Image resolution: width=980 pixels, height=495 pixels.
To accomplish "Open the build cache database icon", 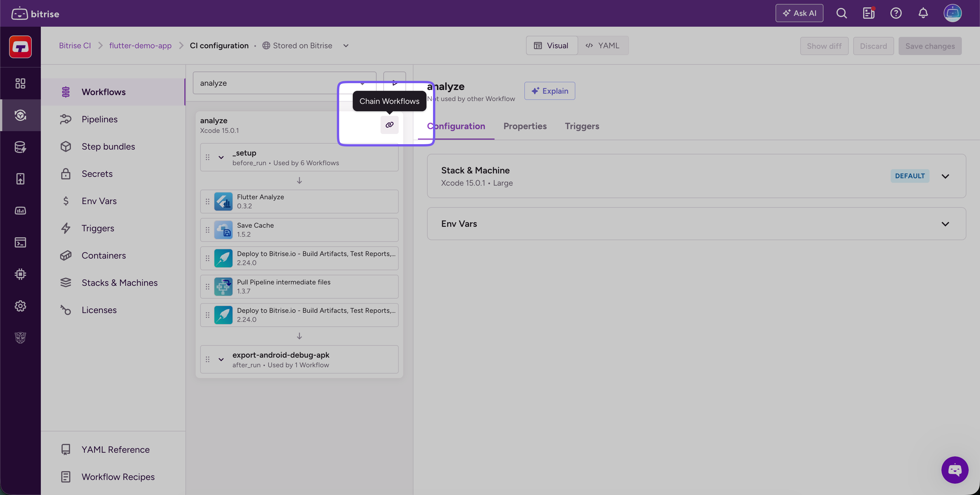I will (x=20, y=147).
